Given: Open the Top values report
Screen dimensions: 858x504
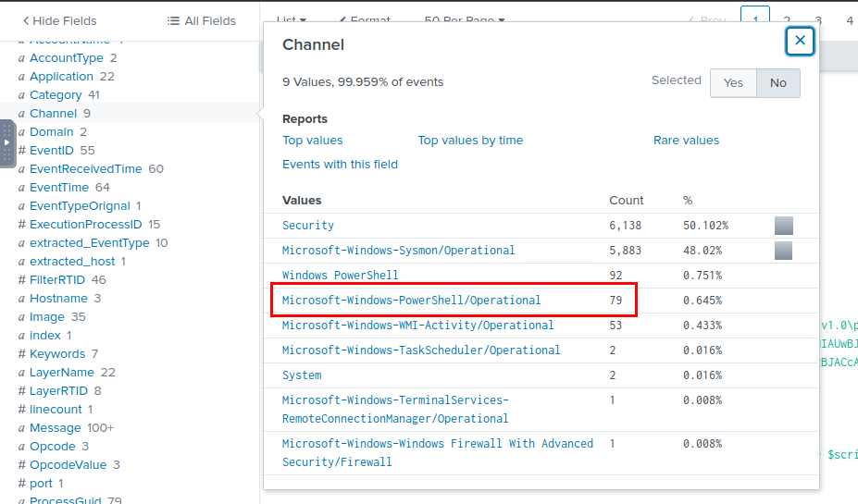Looking at the screenshot, I should (313, 141).
